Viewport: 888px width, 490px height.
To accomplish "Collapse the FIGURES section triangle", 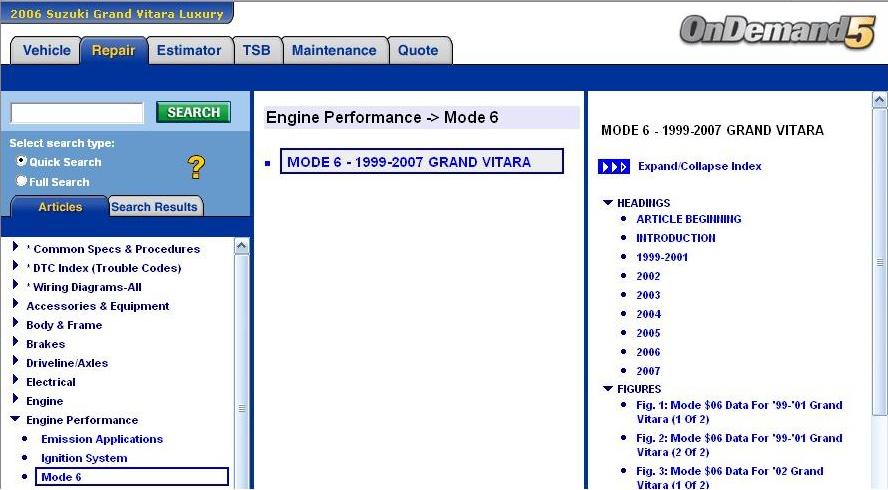I will [x=607, y=389].
